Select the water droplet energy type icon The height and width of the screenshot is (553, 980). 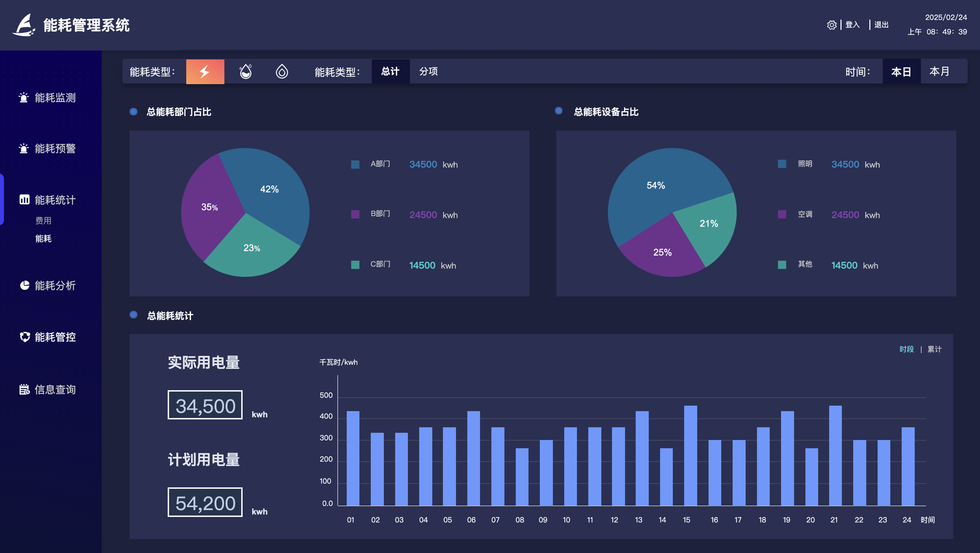(245, 71)
